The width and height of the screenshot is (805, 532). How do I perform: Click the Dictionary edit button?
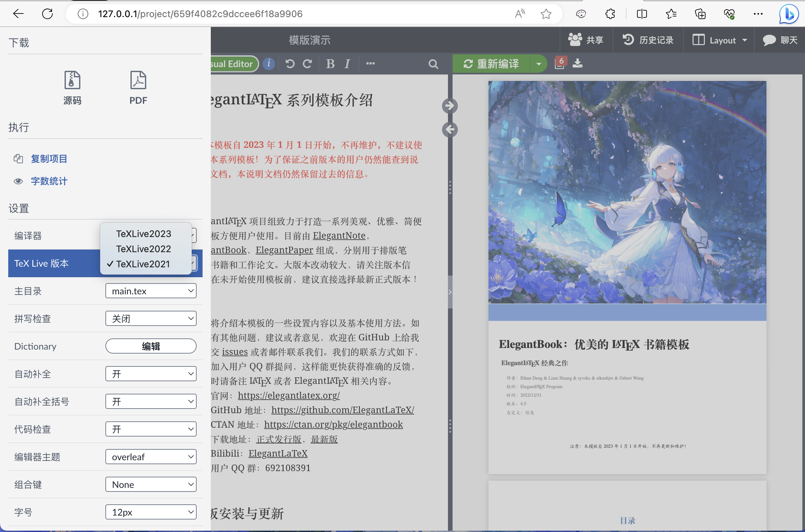pos(151,346)
